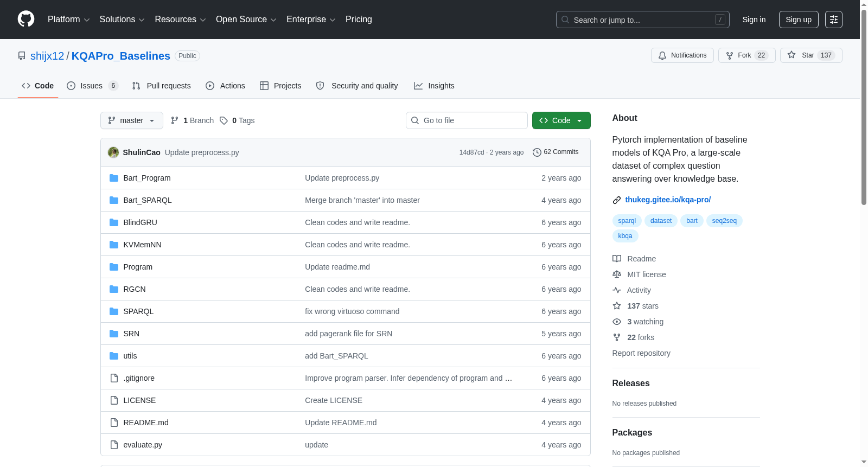Click the Sign up button
Image resolution: width=868 pixels, height=467 pixels.
[x=799, y=20]
